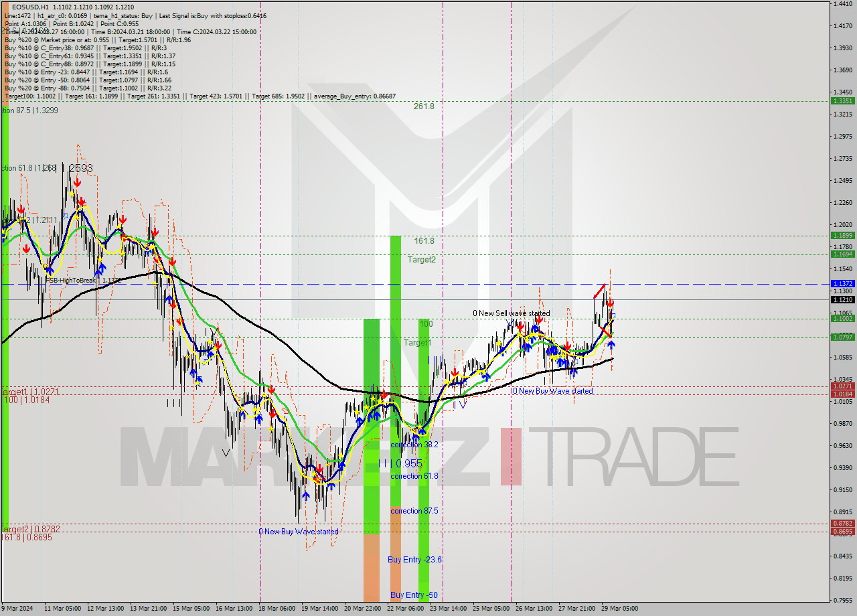Click the '25 Mar 05:00' time label
The height and width of the screenshot is (616, 857).
click(492, 609)
